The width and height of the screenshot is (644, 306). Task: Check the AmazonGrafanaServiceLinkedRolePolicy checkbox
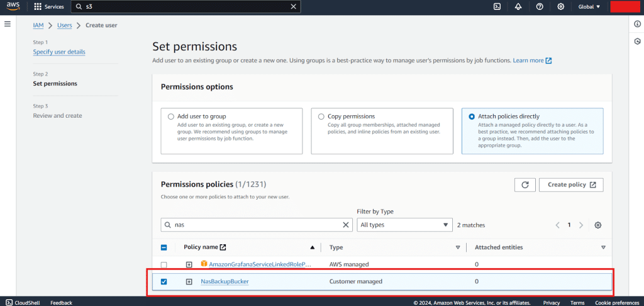pos(164,264)
